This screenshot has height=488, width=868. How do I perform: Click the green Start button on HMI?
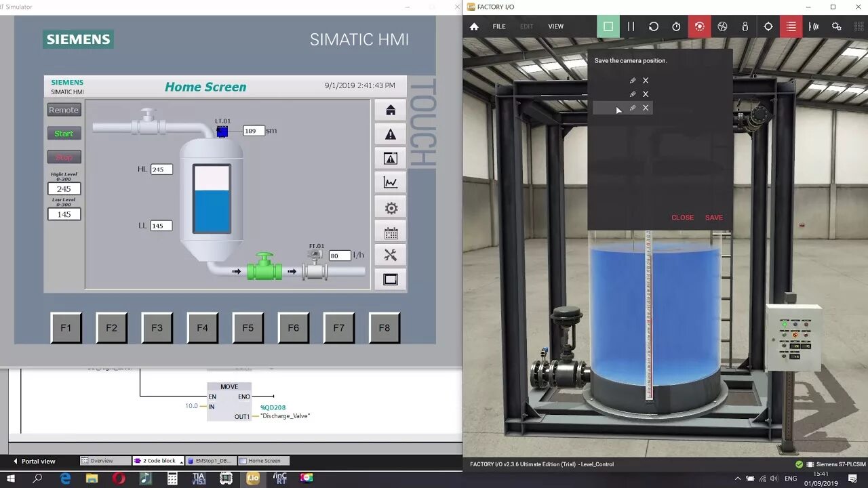click(64, 134)
